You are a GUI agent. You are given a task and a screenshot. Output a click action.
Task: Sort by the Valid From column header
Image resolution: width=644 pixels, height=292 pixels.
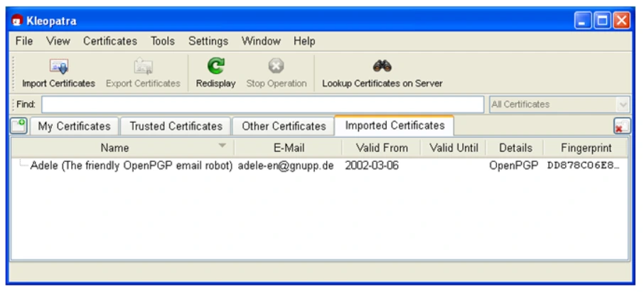[x=382, y=148]
